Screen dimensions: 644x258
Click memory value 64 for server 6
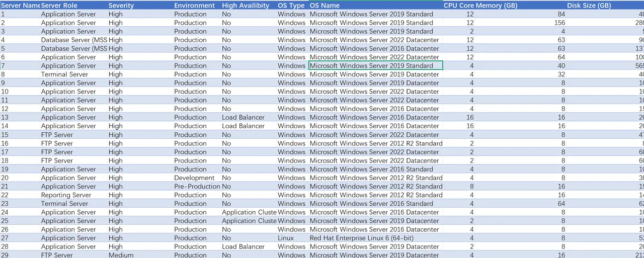[521, 57]
